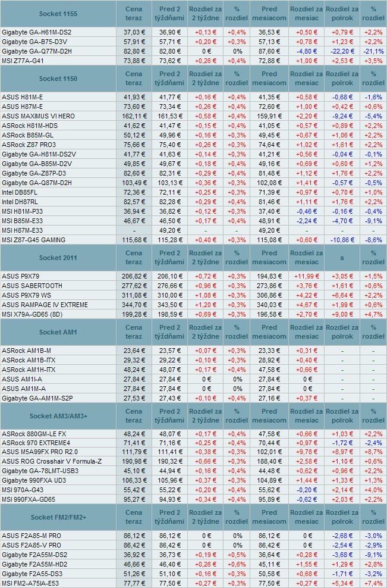Select the 162,11 € price of ASUS MAXIMUS VI HERO
Image resolution: width=387 pixels, height=588 pixels.
pos(134,116)
